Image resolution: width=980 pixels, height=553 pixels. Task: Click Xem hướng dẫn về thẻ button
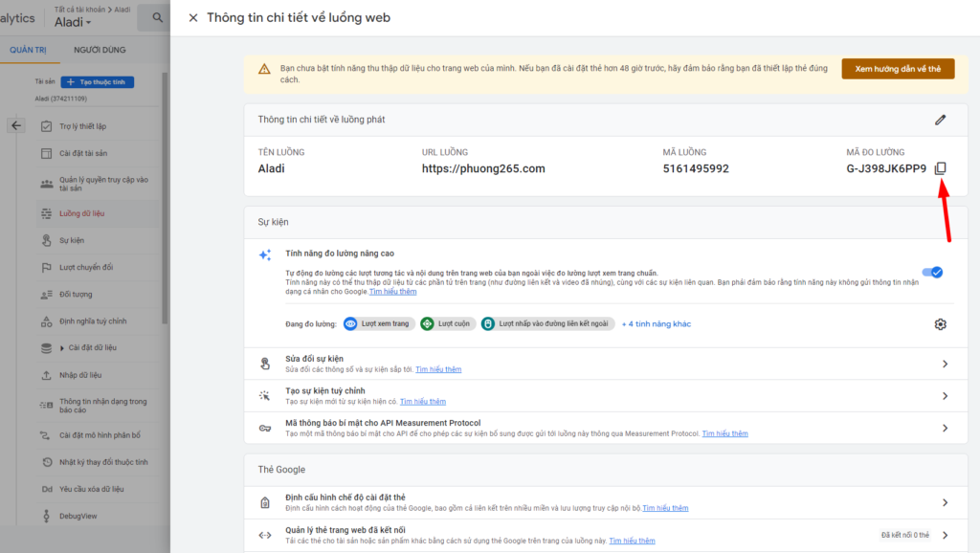(x=897, y=69)
